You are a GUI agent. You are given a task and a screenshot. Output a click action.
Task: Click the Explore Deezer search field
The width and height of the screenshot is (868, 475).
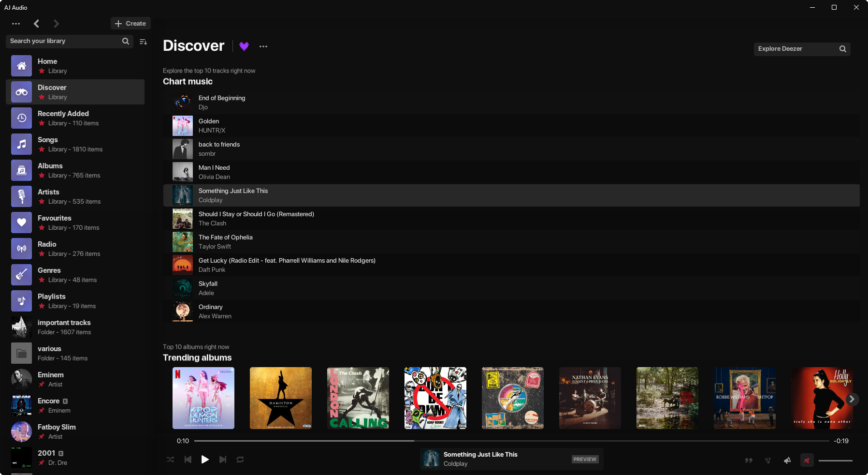(802, 49)
